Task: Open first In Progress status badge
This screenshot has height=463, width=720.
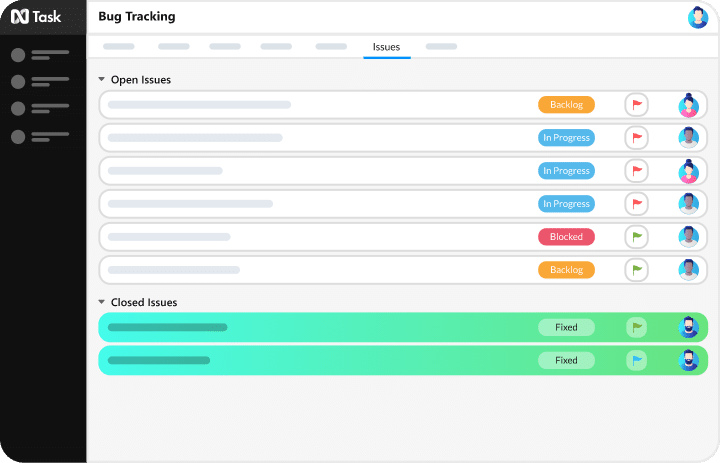Action: click(x=566, y=138)
